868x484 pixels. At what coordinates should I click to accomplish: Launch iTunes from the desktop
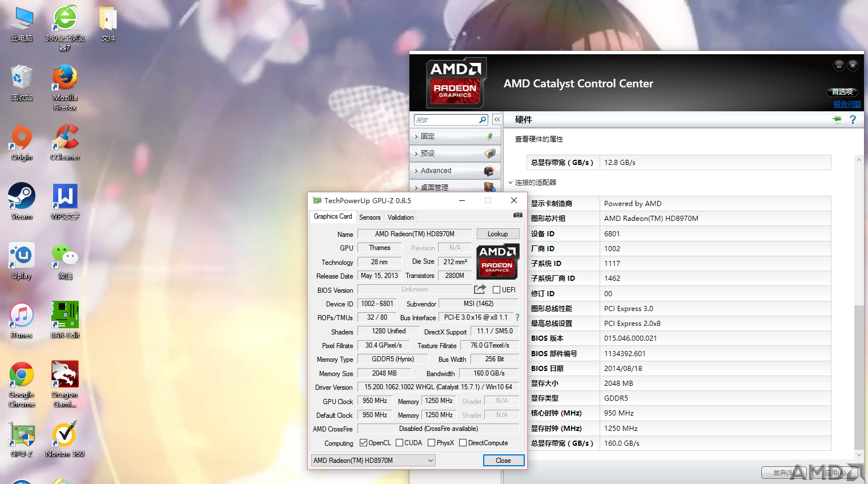pyautogui.click(x=22, y=321)
